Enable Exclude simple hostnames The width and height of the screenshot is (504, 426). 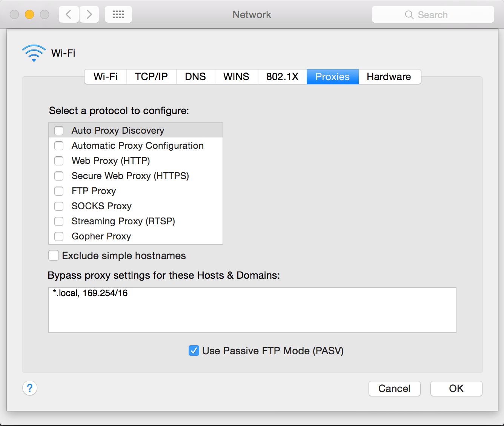[x=54, y=255]
